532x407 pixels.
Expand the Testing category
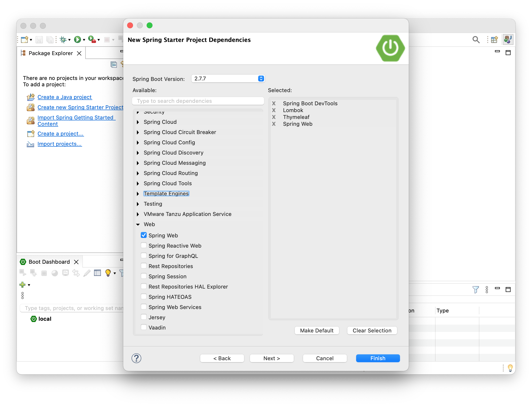(x=138, y=204)
